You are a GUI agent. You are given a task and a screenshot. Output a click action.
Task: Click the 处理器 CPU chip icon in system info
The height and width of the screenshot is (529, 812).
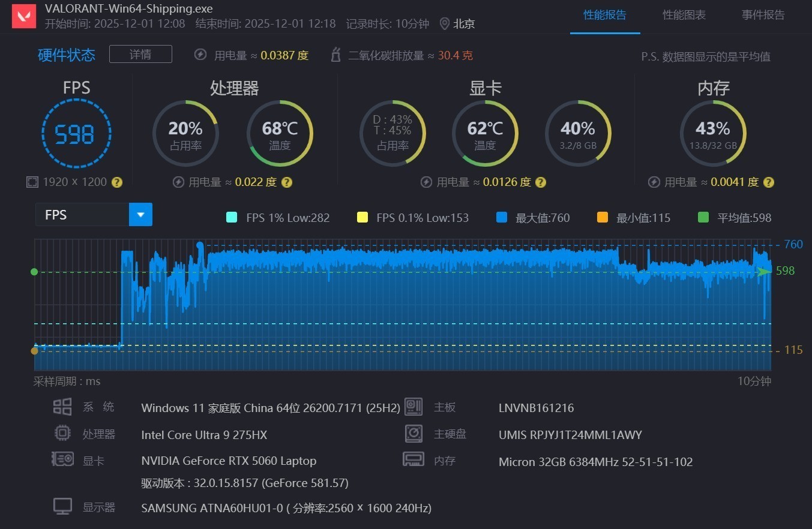[62, 433]
